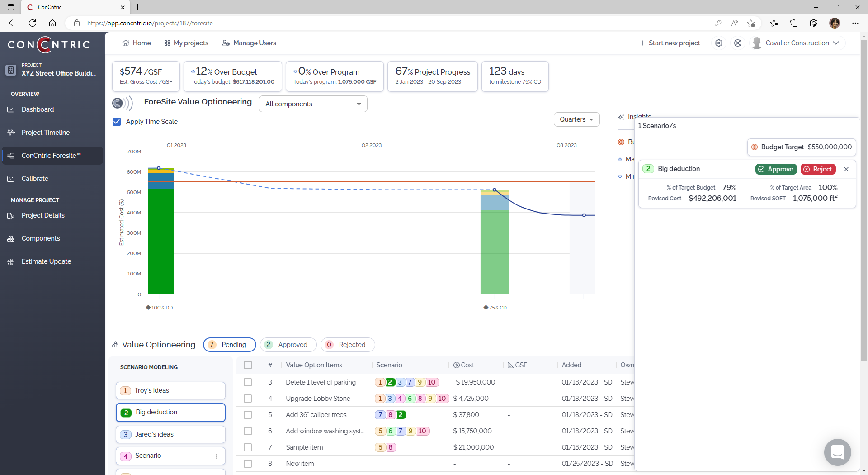Check the Sample item row
This screenshot has height=475, width=868.
pos(248,447)
